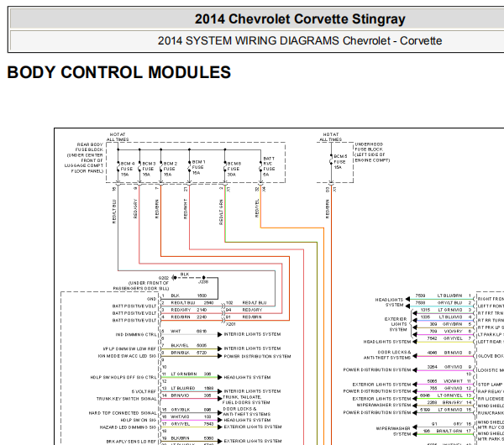Click the 'BLK/YEL' wire label on pin 7
504x445 pixels.
(x=180, y=345)
